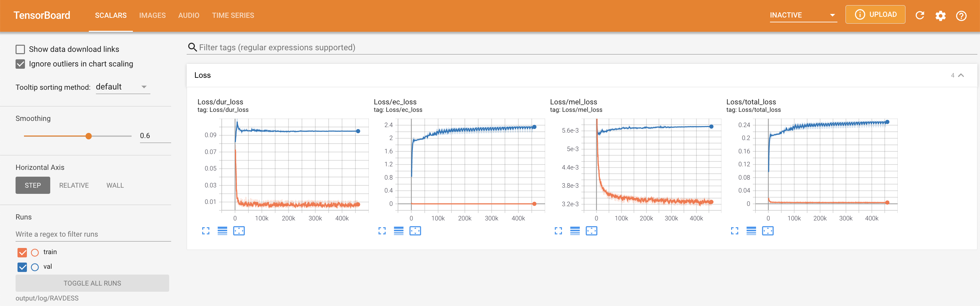Fit domain to data for Loss/total_loss

click(768, 231)
